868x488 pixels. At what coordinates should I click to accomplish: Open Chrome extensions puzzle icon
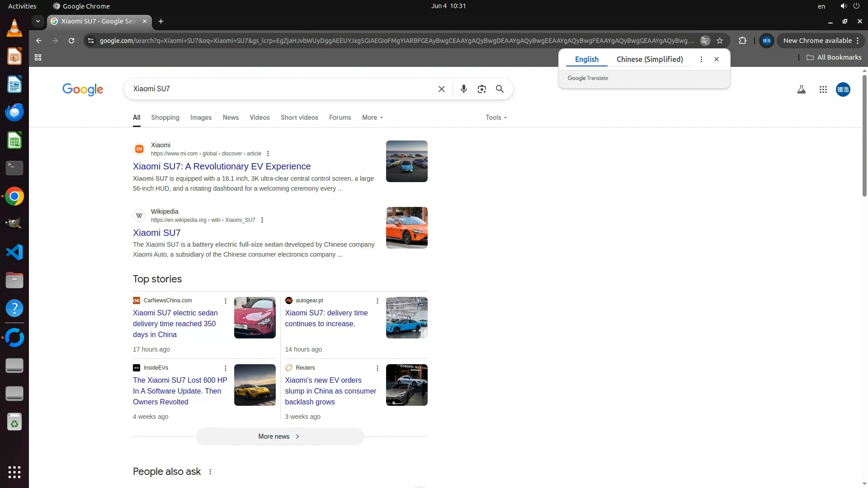[742, 41]
